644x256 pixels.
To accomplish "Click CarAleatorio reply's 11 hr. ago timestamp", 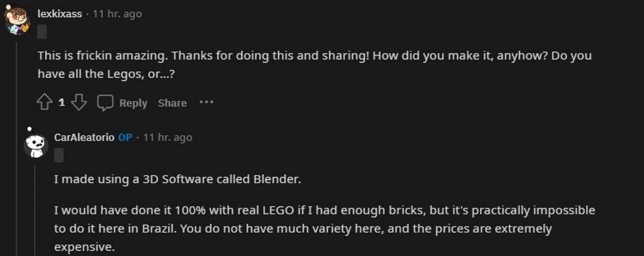I will [167, 138].
